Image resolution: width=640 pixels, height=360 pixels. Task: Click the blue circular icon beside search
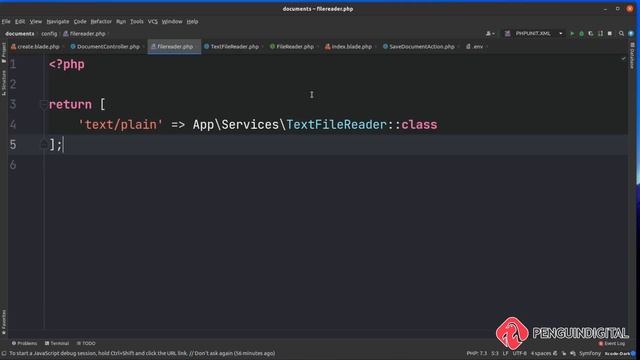(x=631, y=33)
